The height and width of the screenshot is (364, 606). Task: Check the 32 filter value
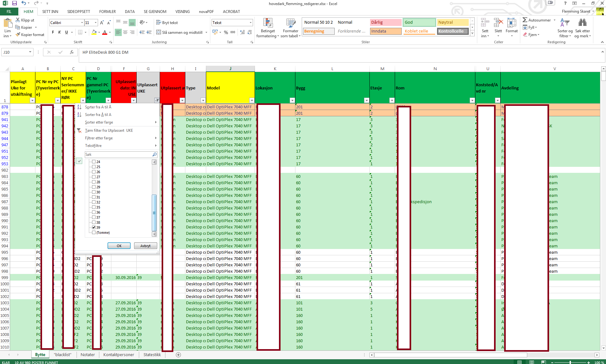(94, 202)
